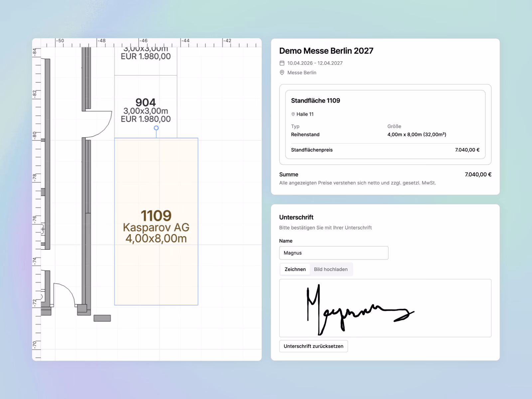Switch to the Zeichnen tab
Screen dimensions: 532x399
pos(295,269)
